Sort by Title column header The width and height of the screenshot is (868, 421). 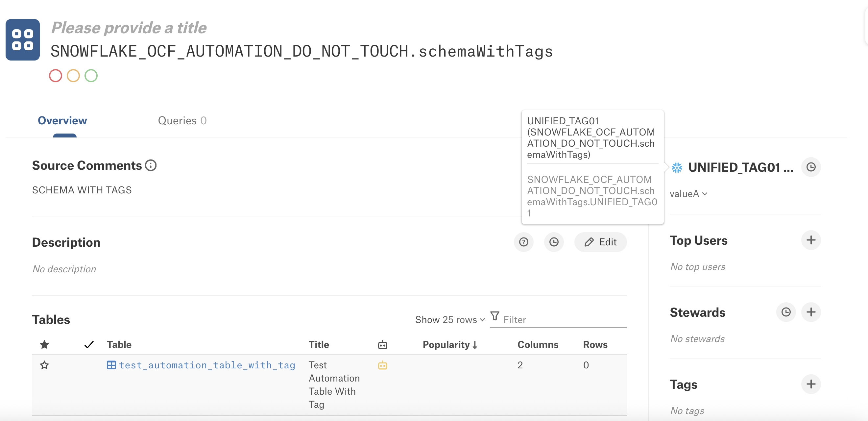(319, 344)
